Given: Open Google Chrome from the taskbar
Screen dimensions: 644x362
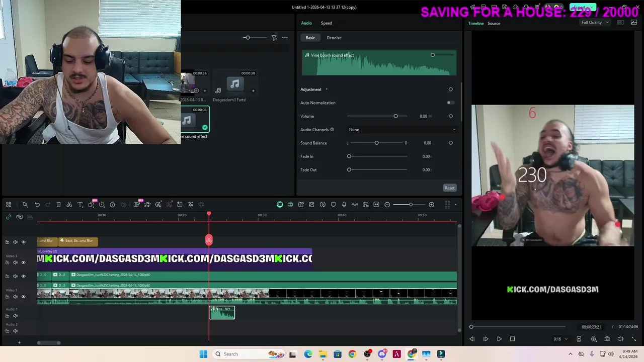Looking at the screenshot, I should (x=352, y=354).
